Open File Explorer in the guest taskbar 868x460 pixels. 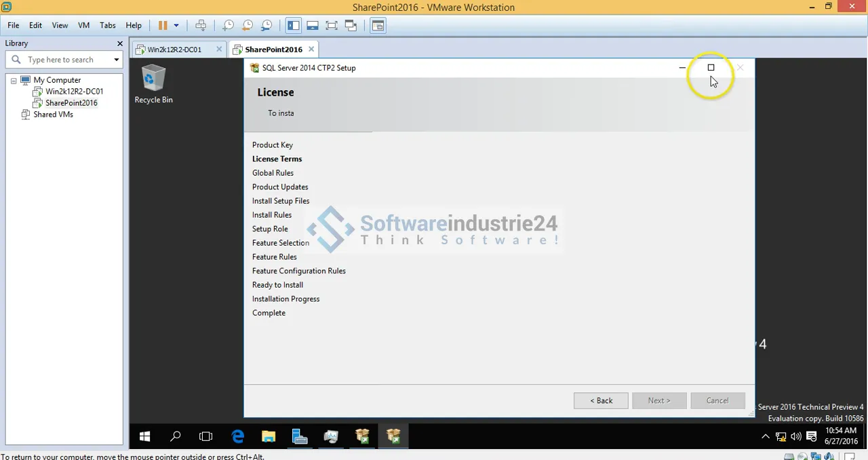tap(269, 436)
